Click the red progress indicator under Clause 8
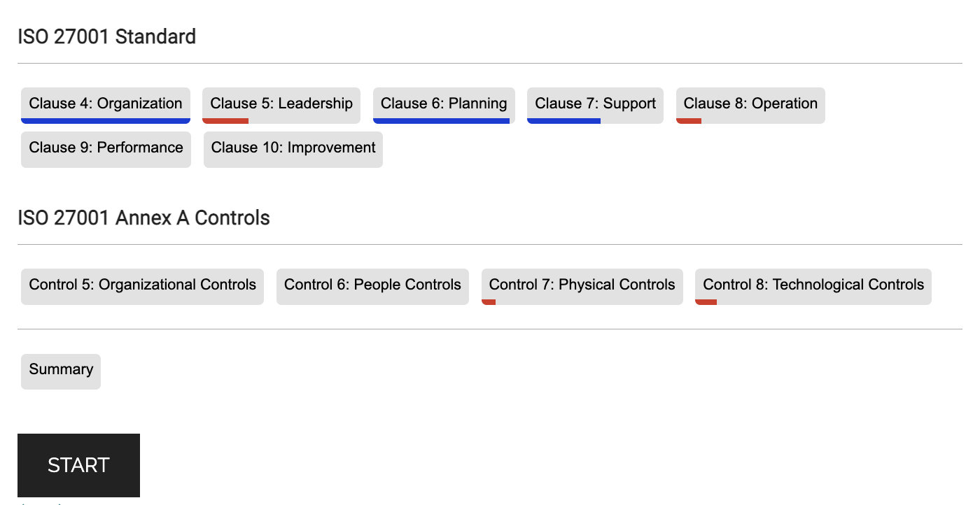The height and width of the screenshot is (505, 980). 689,121
